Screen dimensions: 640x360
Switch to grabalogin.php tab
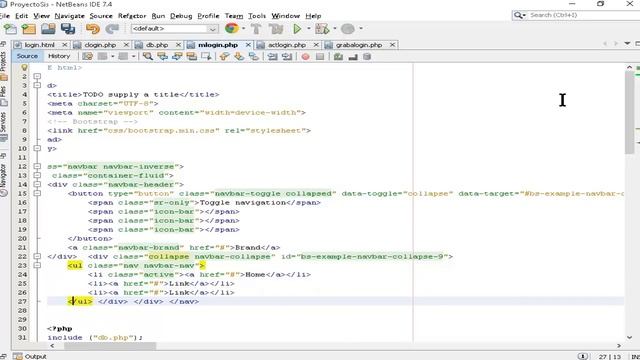pos(359,45)
